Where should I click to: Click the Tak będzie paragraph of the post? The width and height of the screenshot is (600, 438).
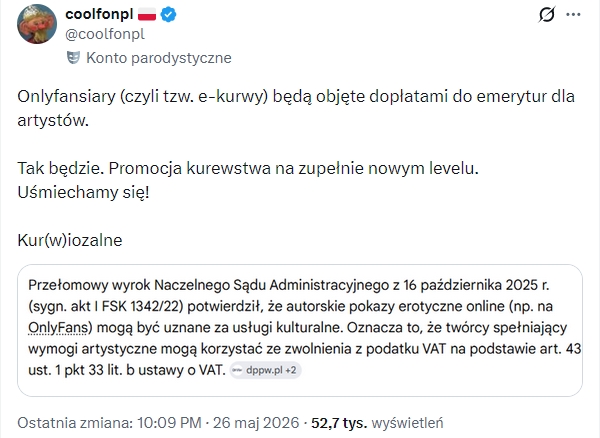tap(248, 180)
